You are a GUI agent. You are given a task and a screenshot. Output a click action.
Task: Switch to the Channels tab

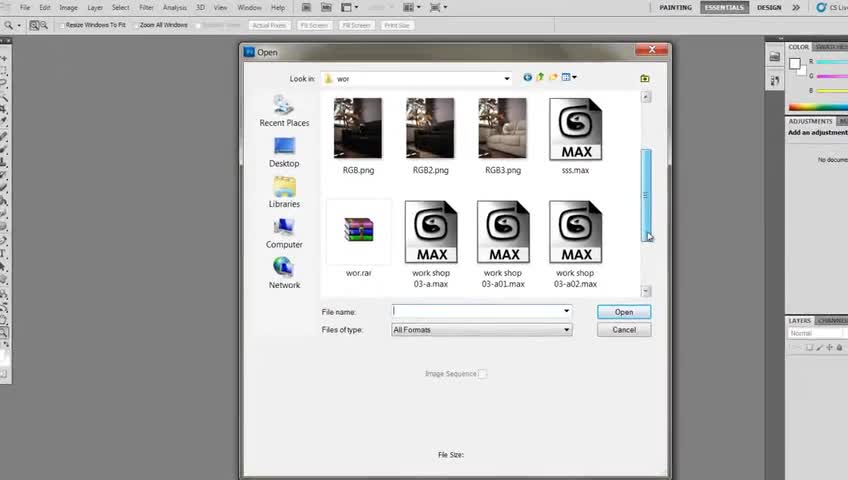[x=832, y=321]
